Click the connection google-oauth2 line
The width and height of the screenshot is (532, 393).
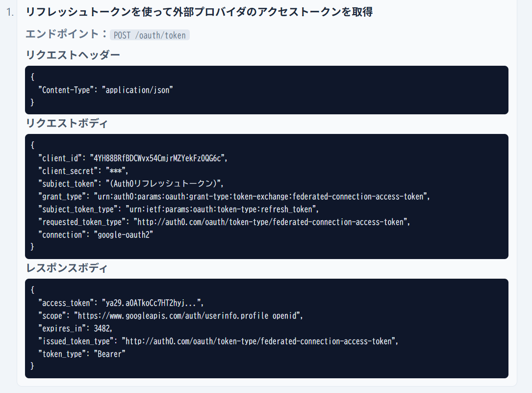pyautogui.click(x=96, y=235)
